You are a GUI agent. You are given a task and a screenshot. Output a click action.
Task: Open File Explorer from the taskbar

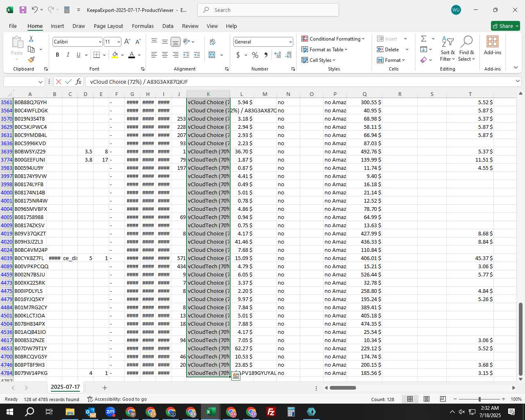point(70,412)
